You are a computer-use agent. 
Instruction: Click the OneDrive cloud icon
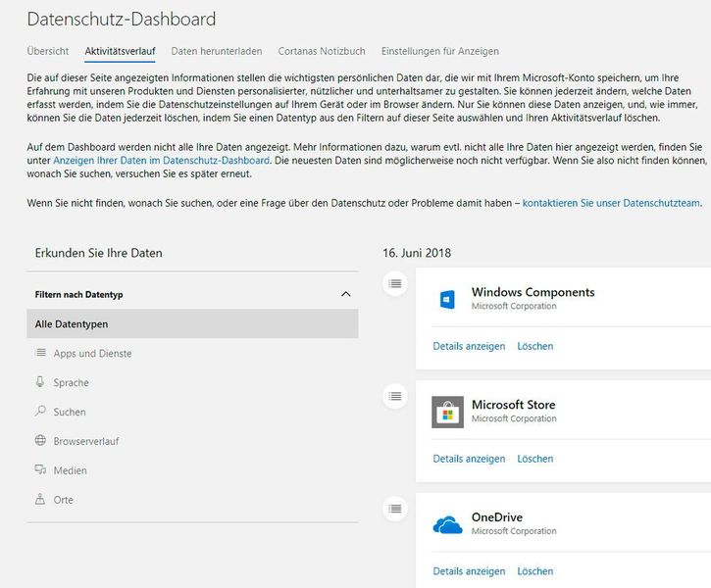[x=447, y=524]
